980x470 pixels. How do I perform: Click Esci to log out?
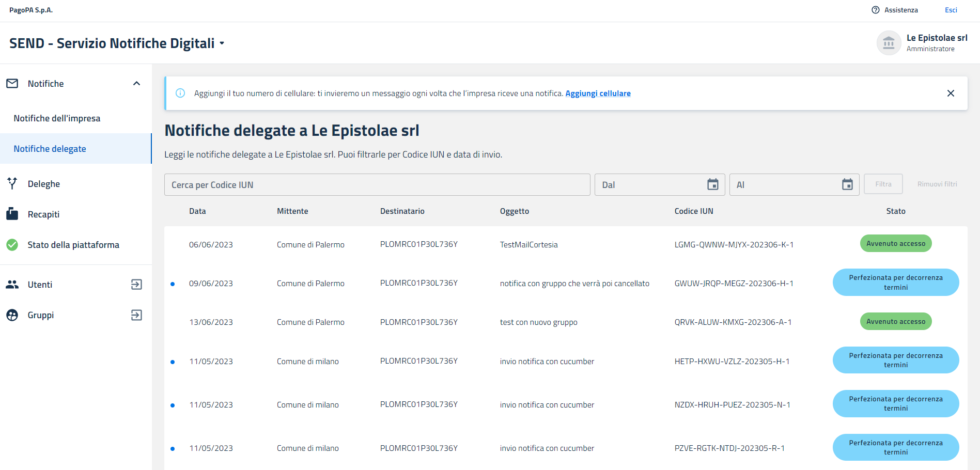click(x=951, y=10)
